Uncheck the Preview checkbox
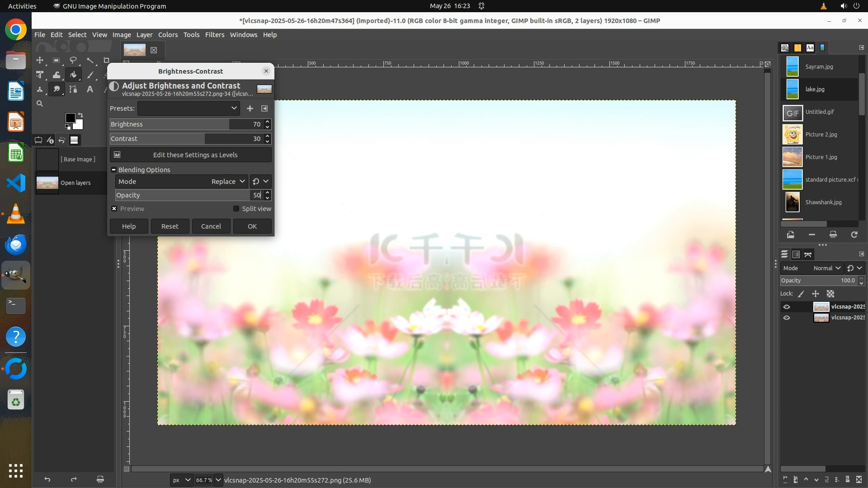This screenshot has width=868, height=488. (114, 209)
